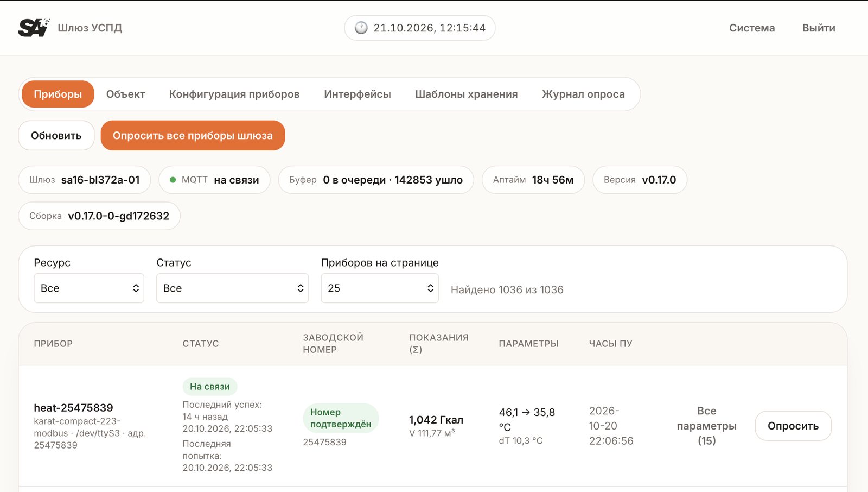Click the Буфер queue status chip
Image resolution: width=868 pixels, height=492 pixels.
(x=376, y=180)
